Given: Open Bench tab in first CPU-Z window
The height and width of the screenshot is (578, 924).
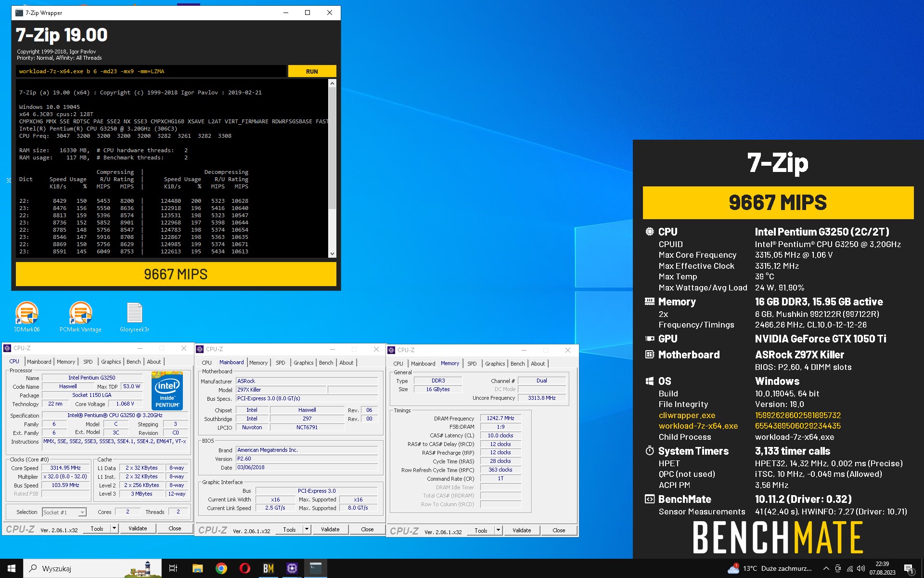Looking at the screenshot, I should tap(134, 362).
